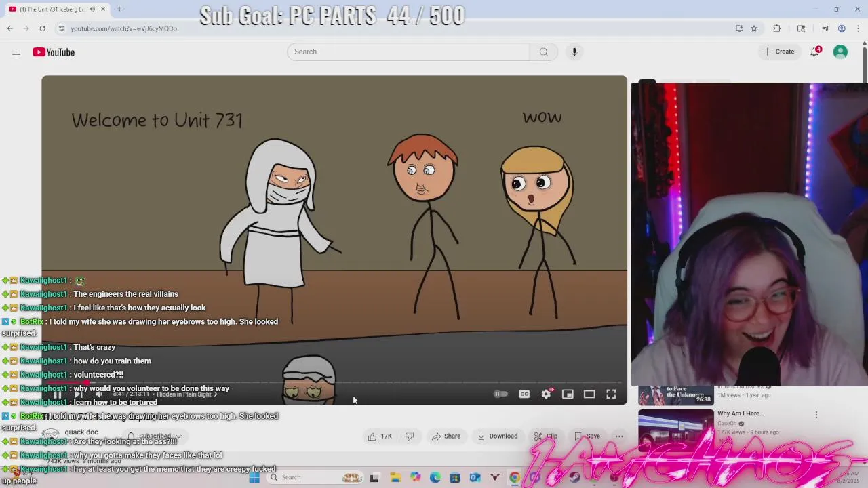Open File Explorer from the taskbar
The height and width of the screenshot is (488, 868).
pyautogui.click(x=395, y=477)
